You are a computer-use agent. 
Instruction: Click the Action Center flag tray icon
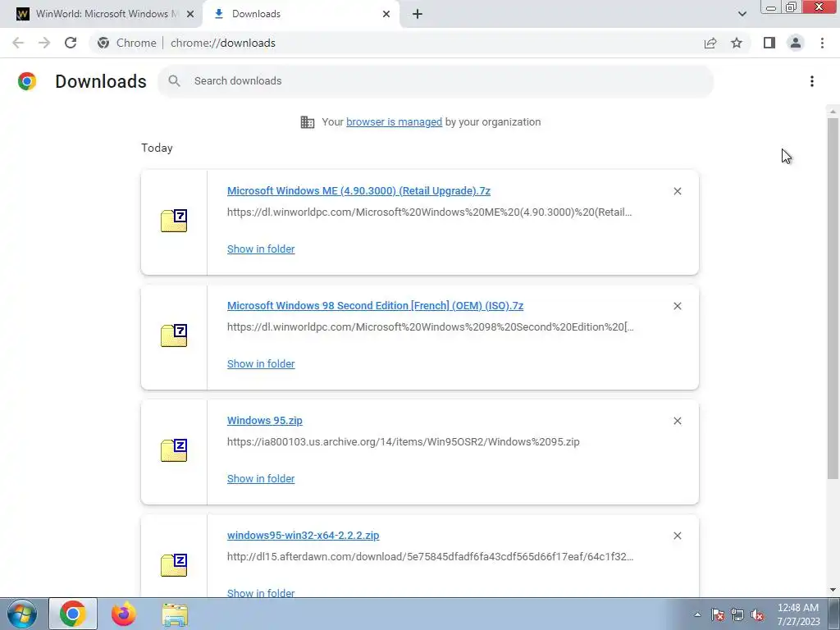tap(718, 615)
